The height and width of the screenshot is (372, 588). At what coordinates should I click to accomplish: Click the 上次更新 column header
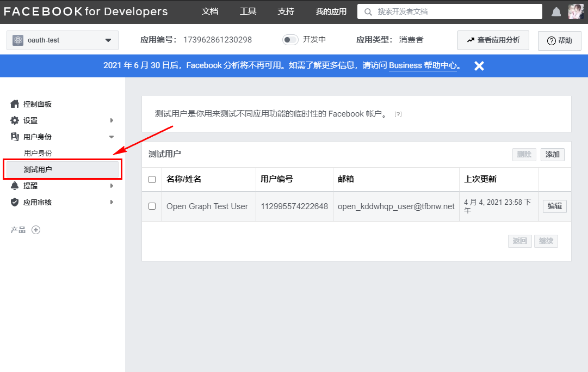[480, 179]
